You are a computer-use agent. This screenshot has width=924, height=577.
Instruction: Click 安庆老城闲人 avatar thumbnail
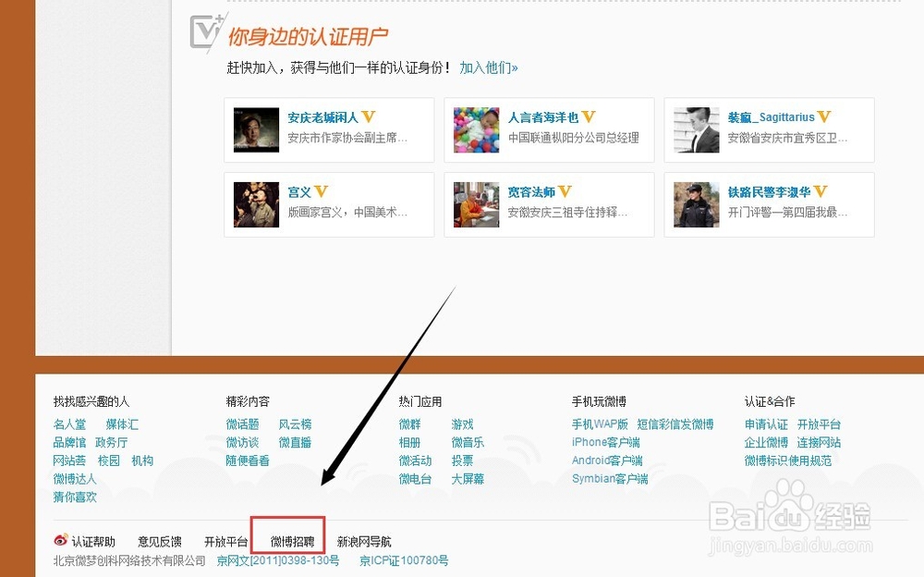(x=256, y=129)
